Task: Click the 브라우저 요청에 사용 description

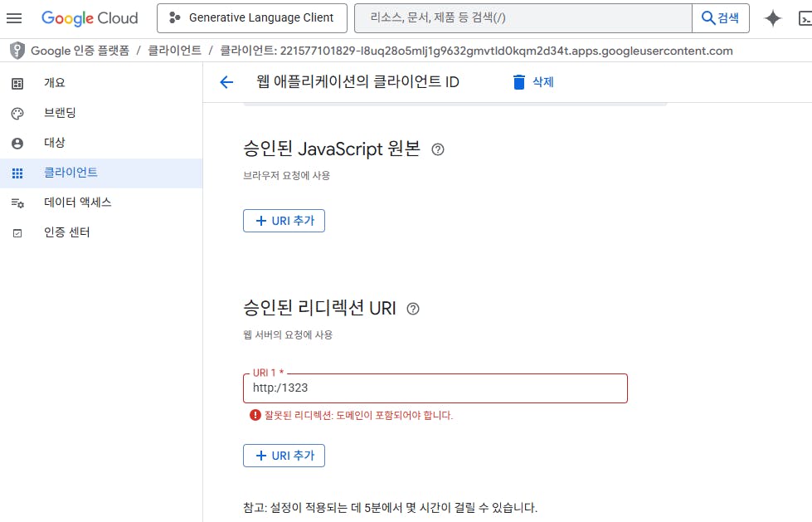Action: point(286,175)
